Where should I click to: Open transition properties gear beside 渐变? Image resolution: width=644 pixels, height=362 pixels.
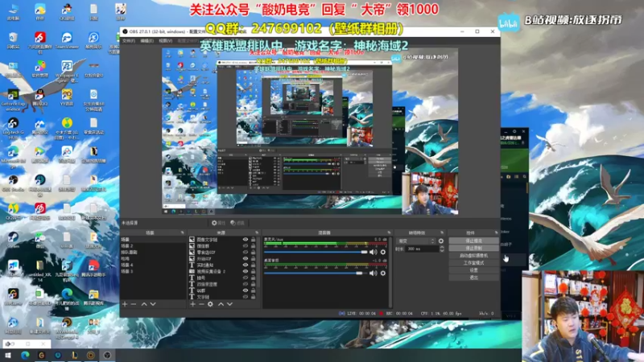pyautogui.click(x=441, y=241)
